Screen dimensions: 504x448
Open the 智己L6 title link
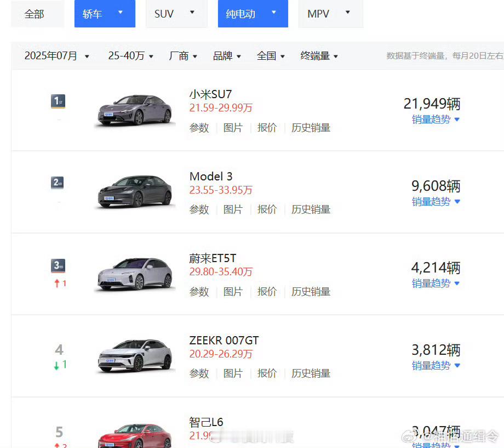206,422
